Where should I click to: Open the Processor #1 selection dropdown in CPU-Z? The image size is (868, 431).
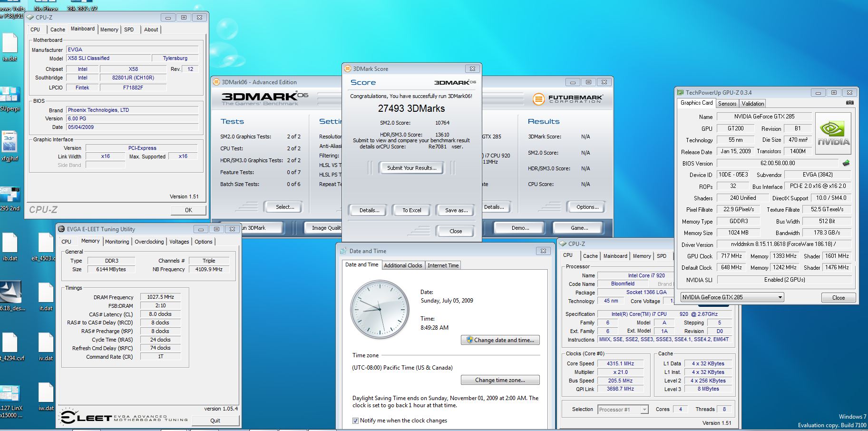(623, 409)
